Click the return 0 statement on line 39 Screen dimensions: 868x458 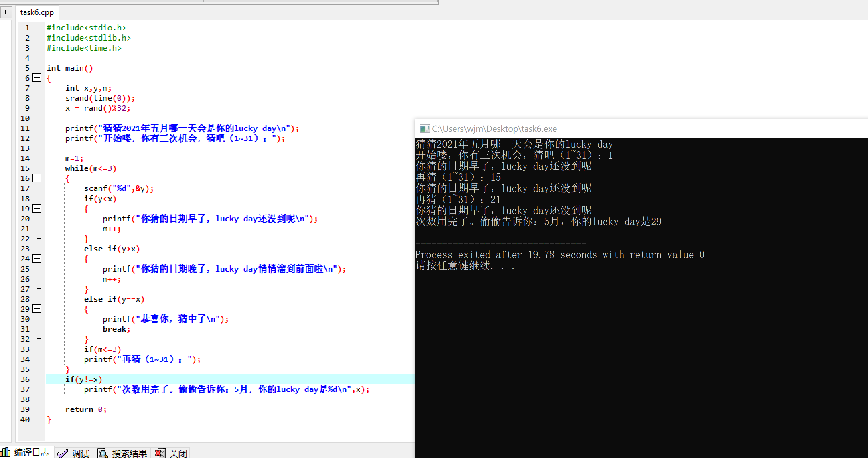pyautogui.click(x=86, y=410)
